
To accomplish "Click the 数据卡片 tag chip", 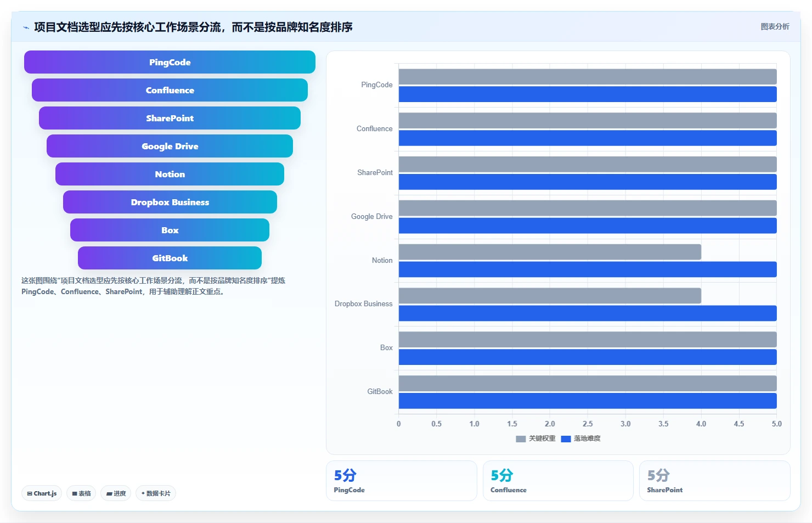I will point(156,493).
